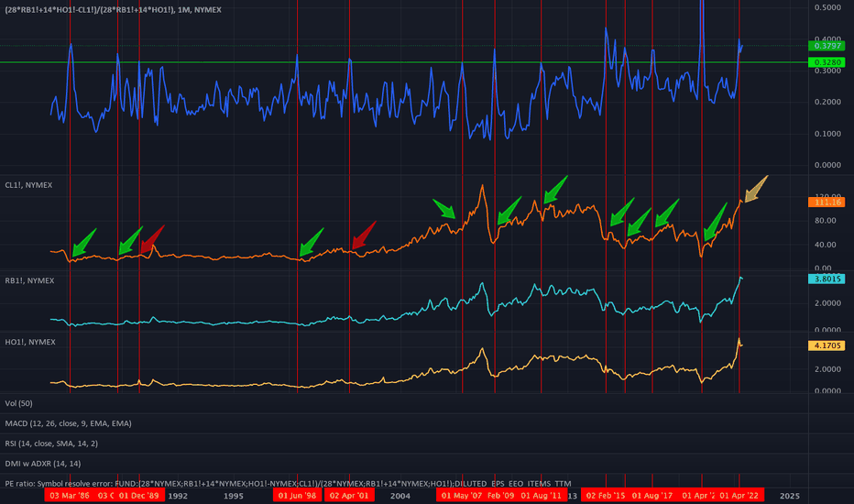Click the 80.00 axis value in CL1! pane
Viewport: 854px width, 504px height.
825,221
